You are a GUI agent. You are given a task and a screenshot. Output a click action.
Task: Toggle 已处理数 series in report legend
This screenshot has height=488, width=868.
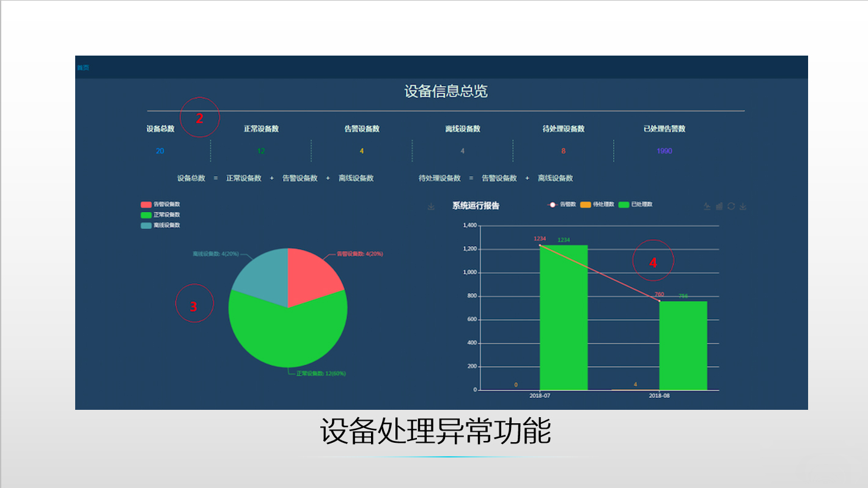click(x=636, y=205)
